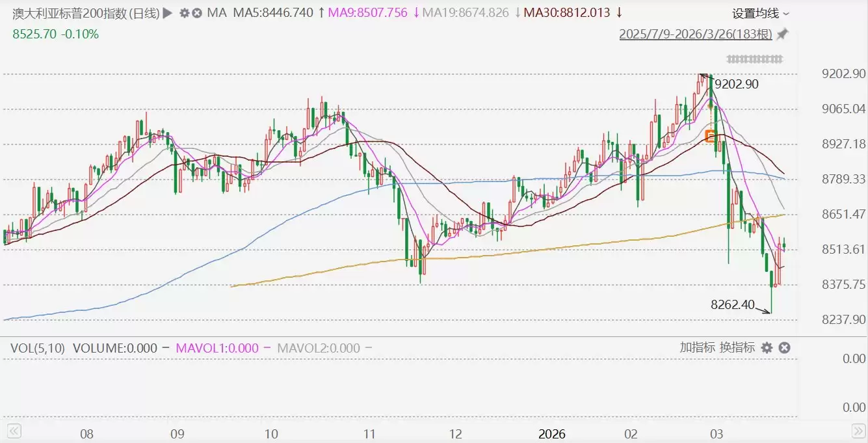The height and width of the screenshot is (443, 868).
Task: Remove the MA indicator with X icon
Action: [x=196, y=13]
